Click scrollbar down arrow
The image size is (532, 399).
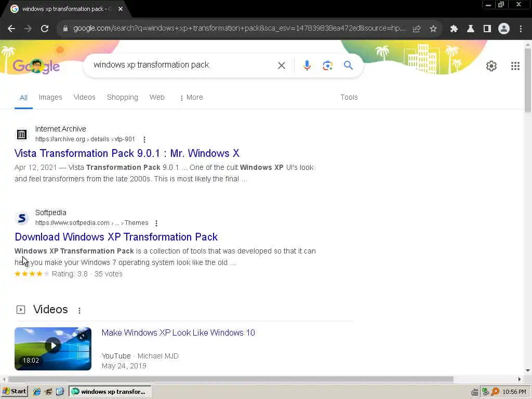[x=528, y=370]
